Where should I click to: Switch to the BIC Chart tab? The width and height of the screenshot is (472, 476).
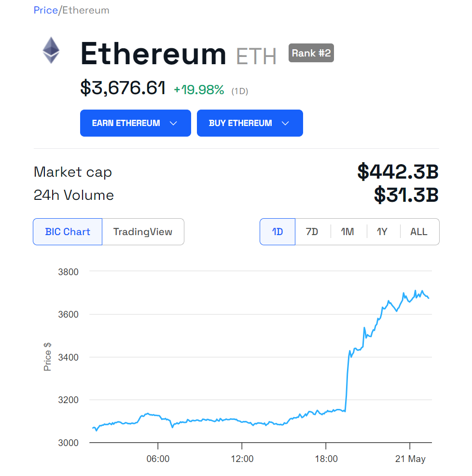click(x=68, y=232)
